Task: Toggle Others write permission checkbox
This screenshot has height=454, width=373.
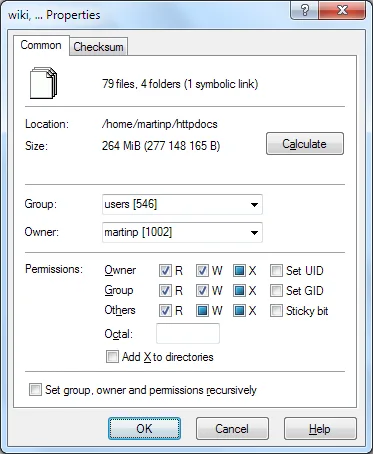Action: pos(202,311)
